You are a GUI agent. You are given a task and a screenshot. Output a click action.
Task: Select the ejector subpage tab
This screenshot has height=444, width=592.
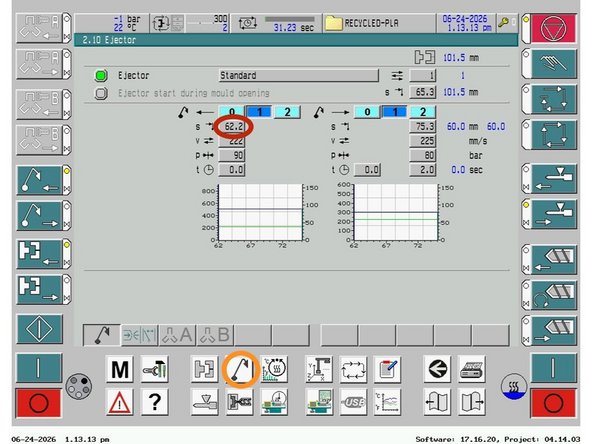[102, 335]
